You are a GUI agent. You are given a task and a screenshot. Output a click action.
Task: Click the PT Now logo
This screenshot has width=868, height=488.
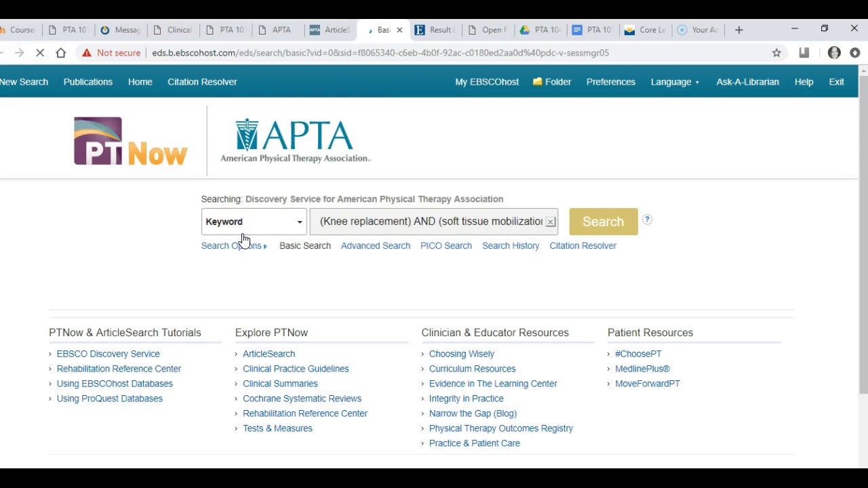point(130,142)
